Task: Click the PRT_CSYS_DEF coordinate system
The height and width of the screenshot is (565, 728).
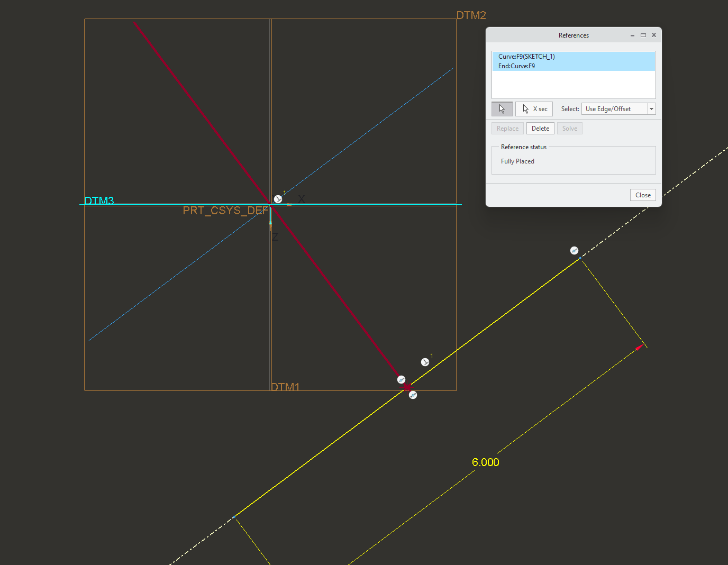Action: click(x=225, y=211)
